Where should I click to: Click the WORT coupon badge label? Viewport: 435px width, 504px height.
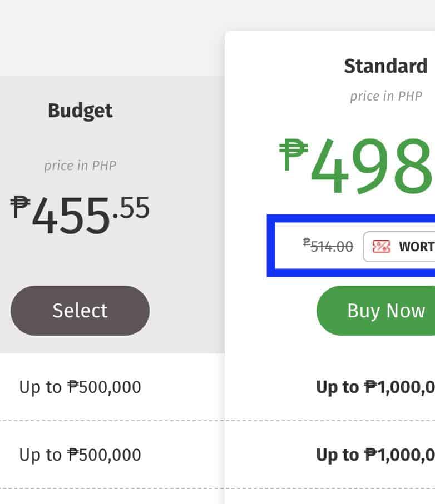click(x=416, y=246)
